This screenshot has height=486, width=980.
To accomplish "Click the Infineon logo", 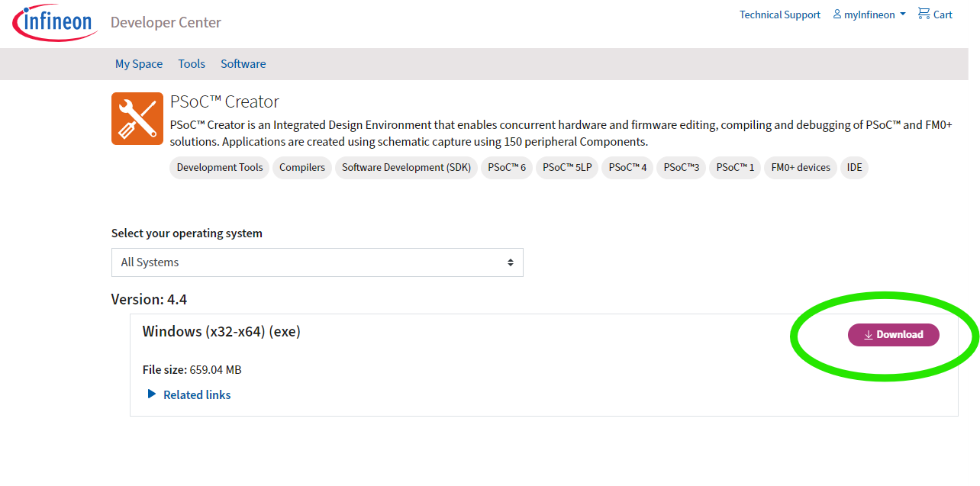I will point(55,22).
